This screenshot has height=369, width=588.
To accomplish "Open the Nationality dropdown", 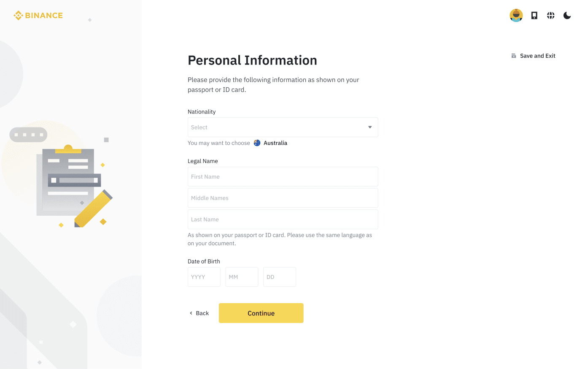I will click(278, 128).
